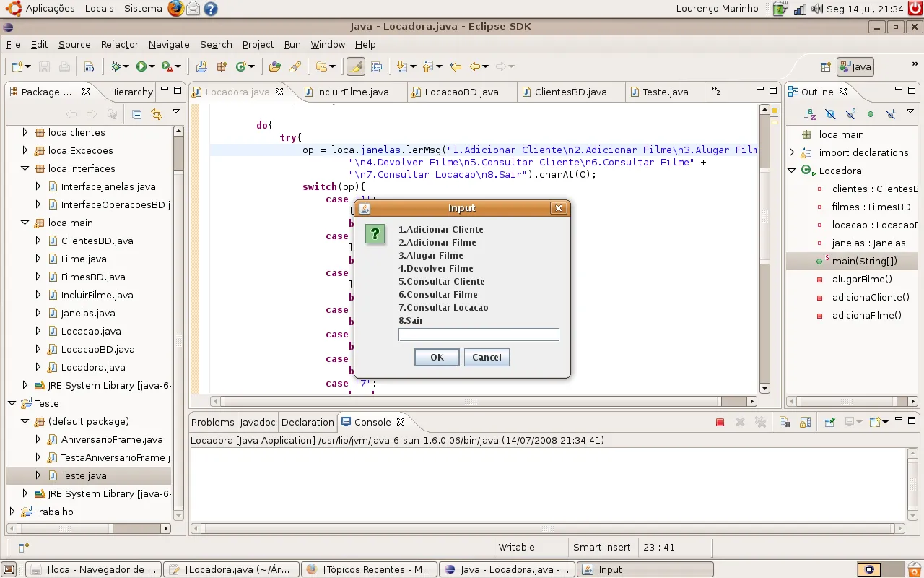Expand the loca.clientes package
924x578 pixels.
tap(25, 132)
